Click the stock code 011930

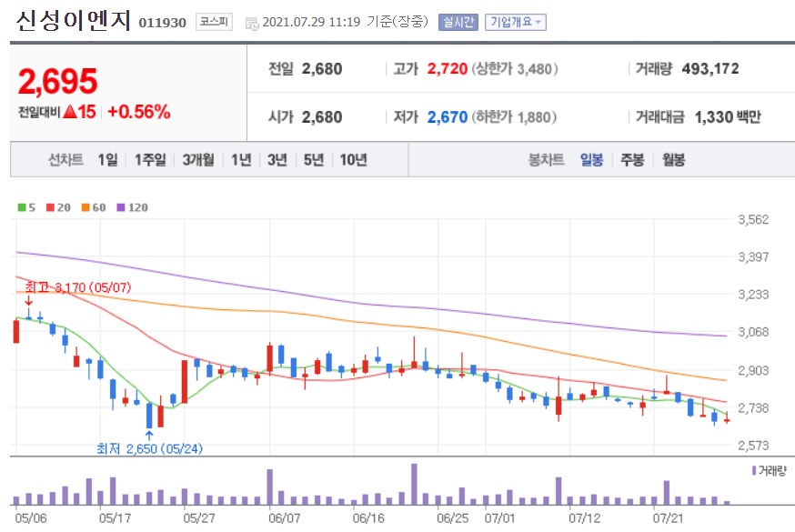[162, 23]
